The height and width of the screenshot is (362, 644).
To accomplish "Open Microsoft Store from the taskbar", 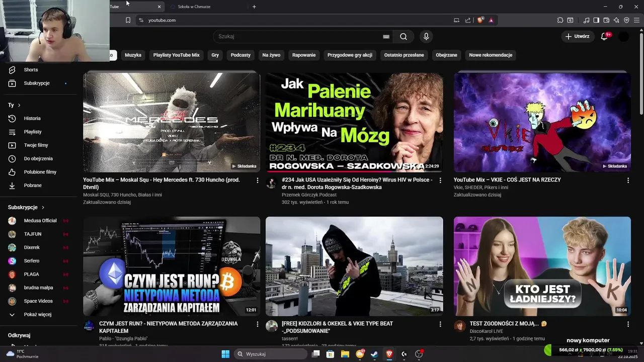I will click(x=331, y=354).
